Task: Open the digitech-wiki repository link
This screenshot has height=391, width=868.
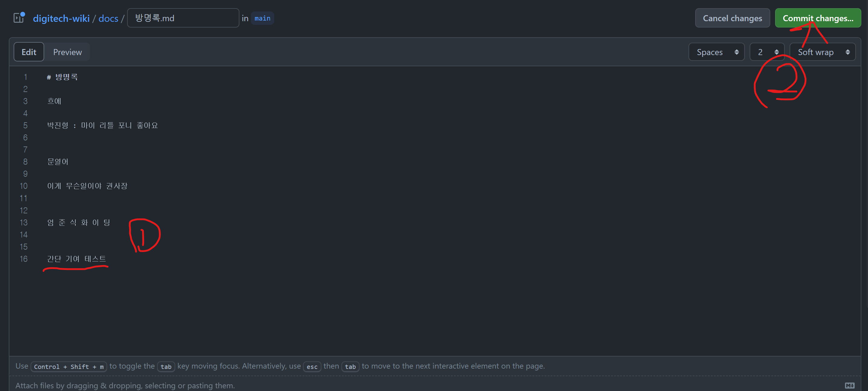Action: 61,18
